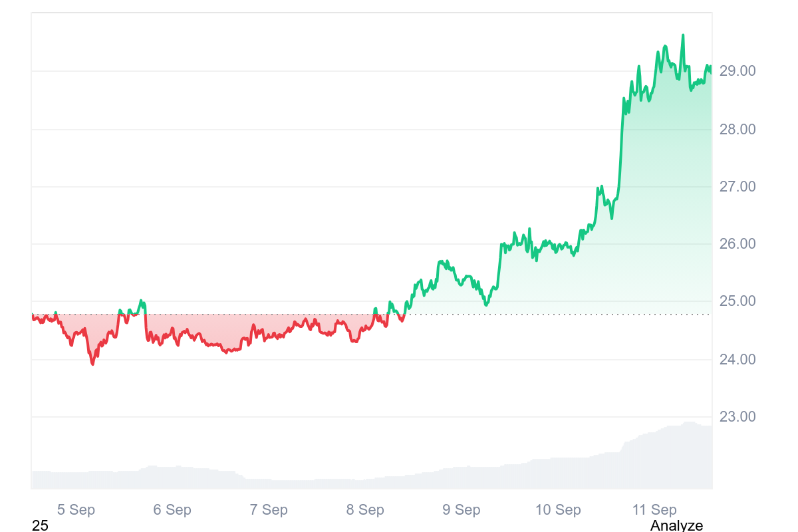This screenshot has width=798, height=532.
Task: Click the 23.00 price axis label
Action: click(737, 417)
